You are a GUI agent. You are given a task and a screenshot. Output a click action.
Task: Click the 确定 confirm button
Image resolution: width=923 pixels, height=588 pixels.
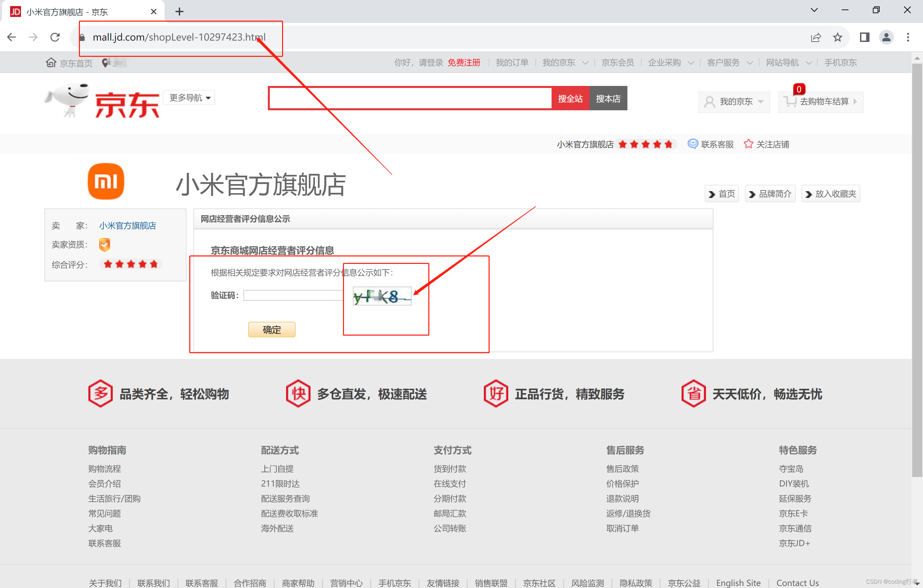[x=272, y=330]
